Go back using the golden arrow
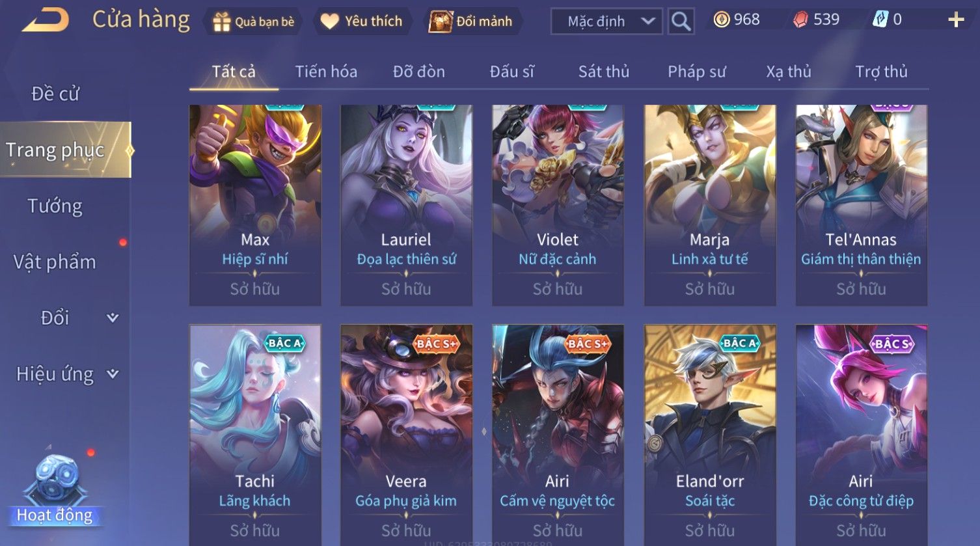Viewport: 980px width, 546px height. tap(45, 20)
